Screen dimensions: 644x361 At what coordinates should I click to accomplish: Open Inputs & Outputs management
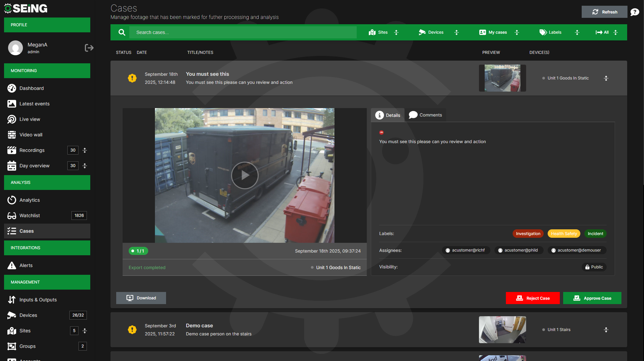38,300
